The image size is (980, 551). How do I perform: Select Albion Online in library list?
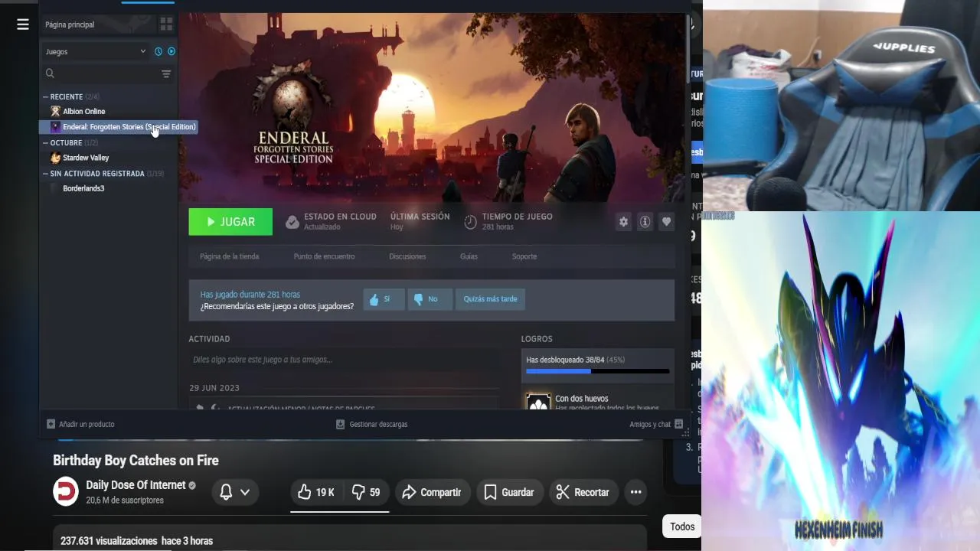pyautogui.click(x=84, y=112)
